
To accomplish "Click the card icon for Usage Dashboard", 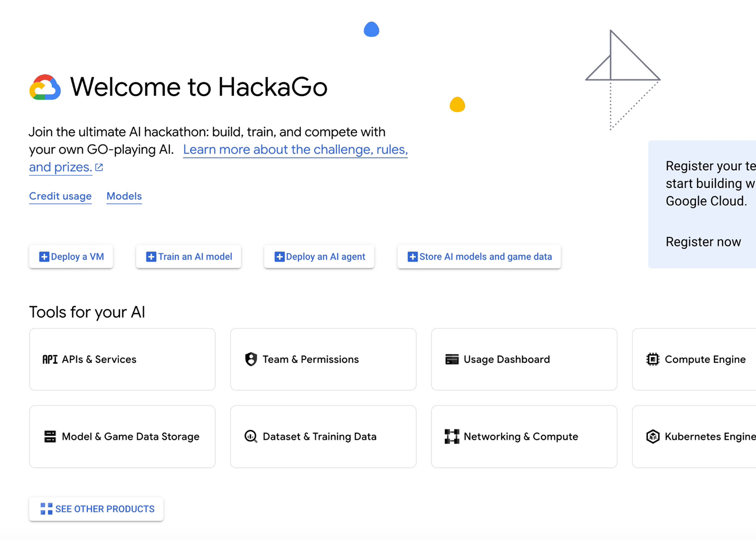I will (x=452, y=359).
